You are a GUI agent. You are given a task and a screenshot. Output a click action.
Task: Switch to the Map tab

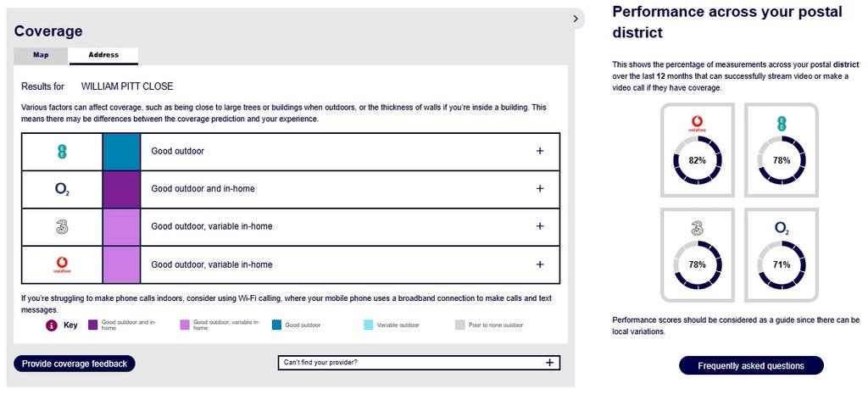pyautogui.click(x=41, y=55)
